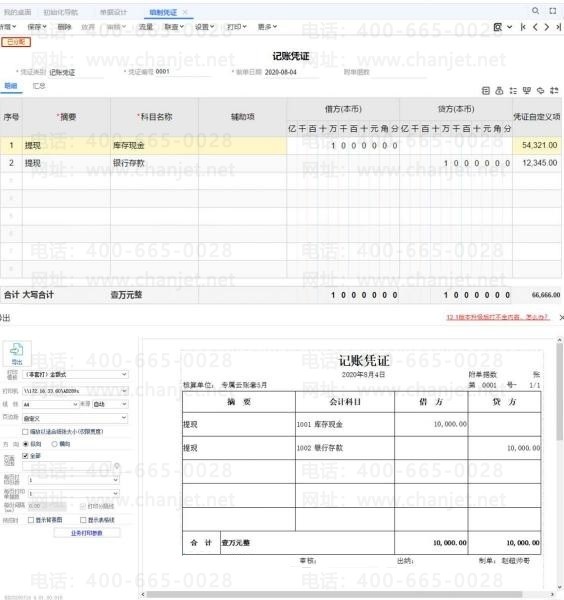Click the list-rows icon above the table

pos(513,90)
